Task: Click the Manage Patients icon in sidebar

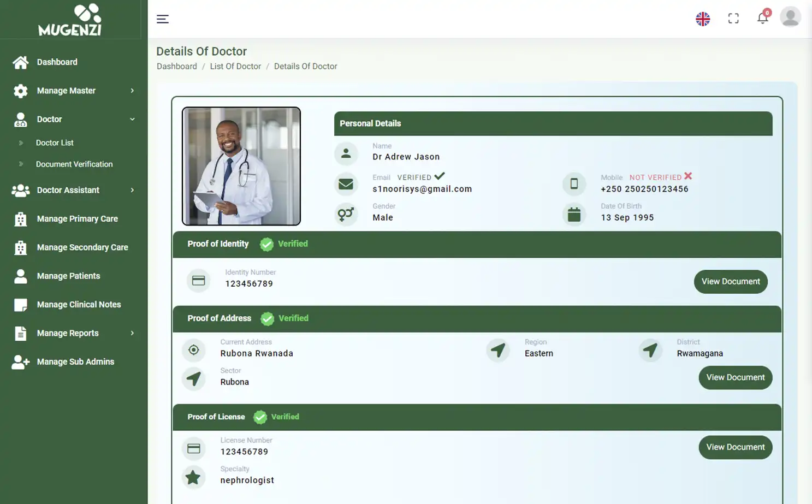Action: (x=20, y=276)
